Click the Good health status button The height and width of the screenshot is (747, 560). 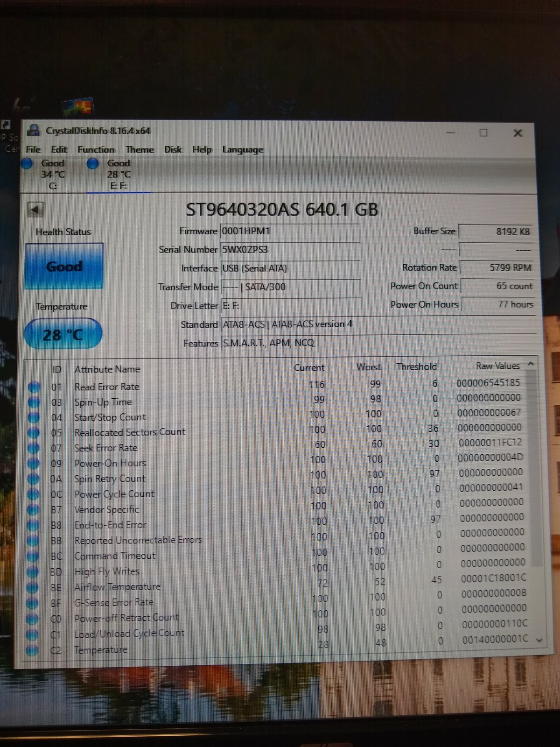click(x=64, y=266)
